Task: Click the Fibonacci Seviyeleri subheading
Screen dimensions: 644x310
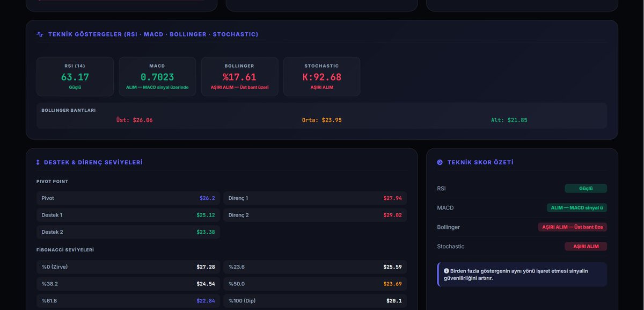Action: 65,250
